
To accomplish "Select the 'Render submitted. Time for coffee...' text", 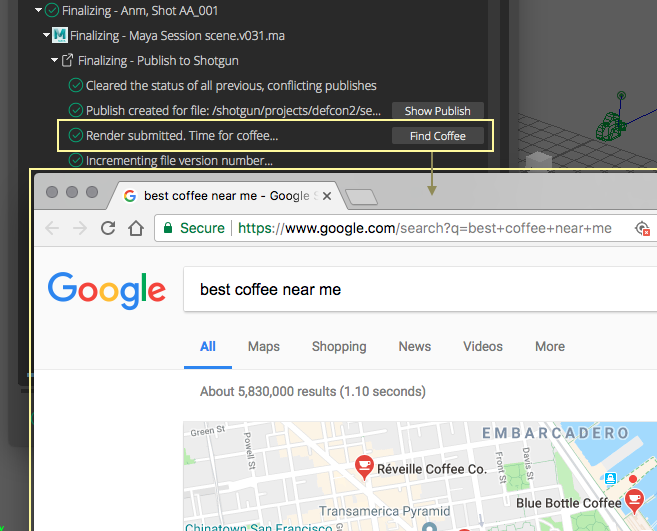I will point(182,136).
